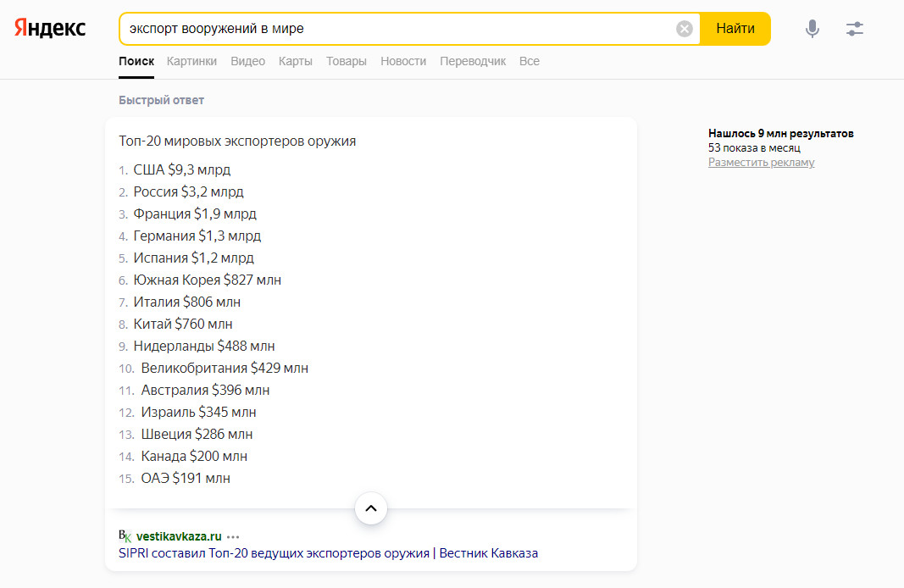Click the Яндекс logo

coord(50,28)
